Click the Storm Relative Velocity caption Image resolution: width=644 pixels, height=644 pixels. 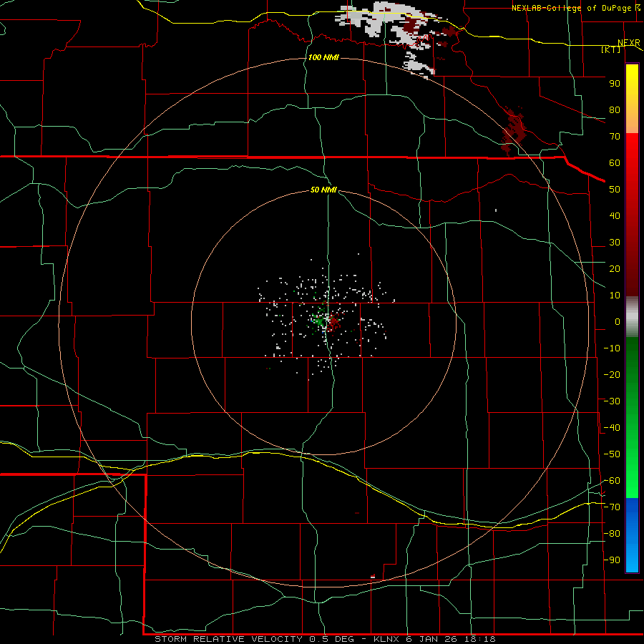point(326,639)
